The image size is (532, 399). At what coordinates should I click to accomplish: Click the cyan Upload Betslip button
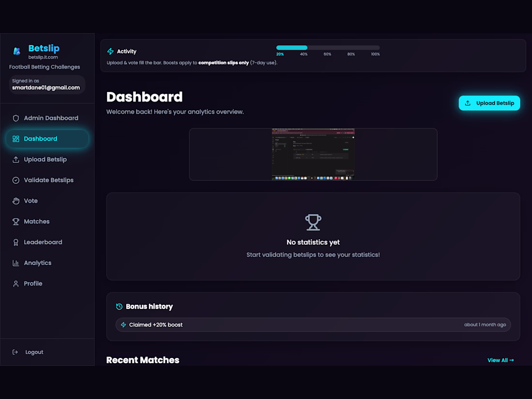point(489,103)
